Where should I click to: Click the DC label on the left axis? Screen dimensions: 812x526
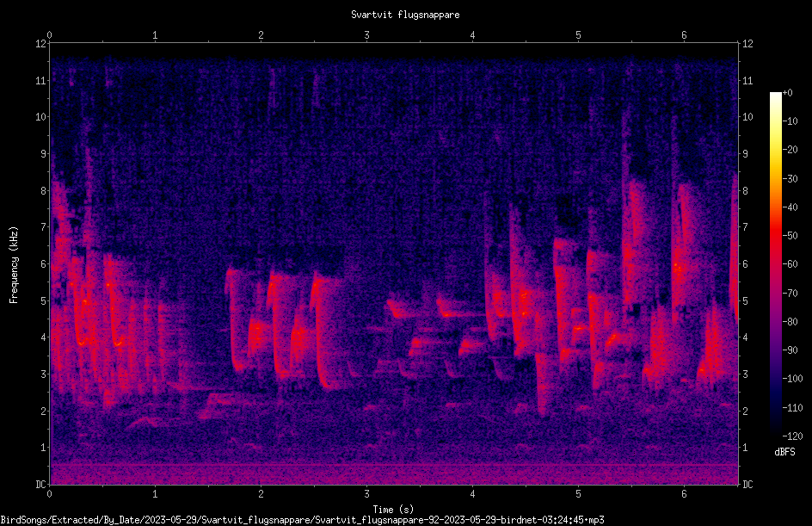[41, 485]
